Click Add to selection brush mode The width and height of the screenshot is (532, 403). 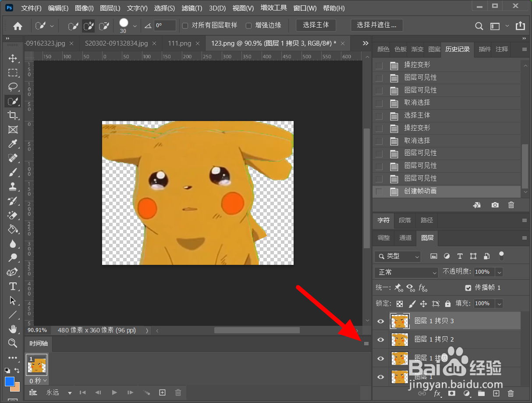coord(88,26)
